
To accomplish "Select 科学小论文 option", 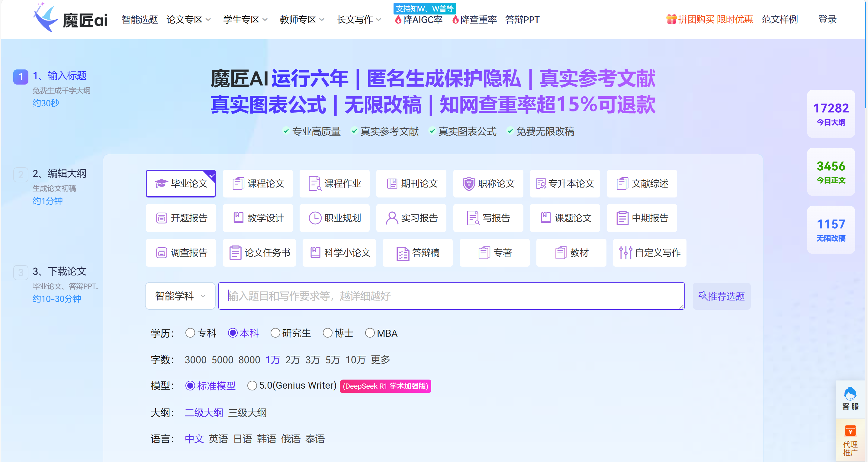I will (339, 253).
